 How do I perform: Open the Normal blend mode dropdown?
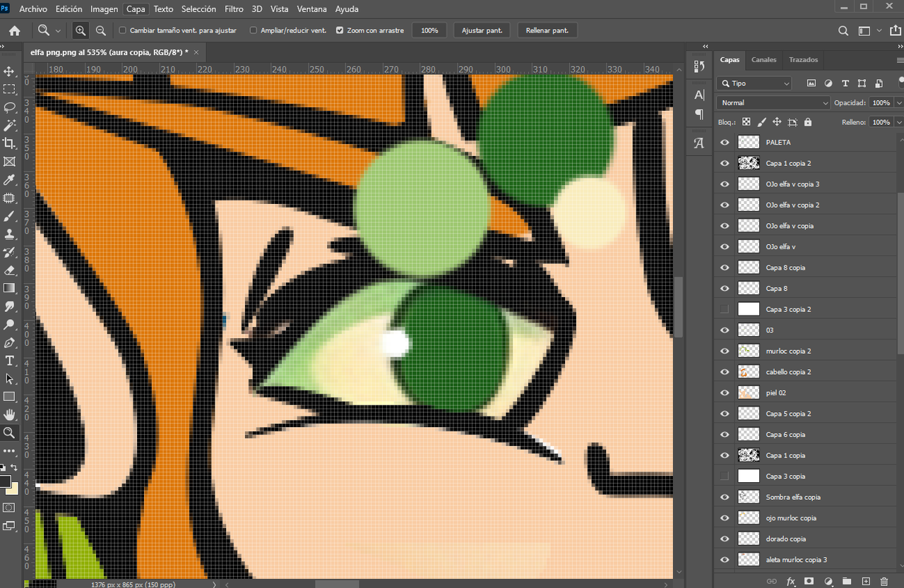[774, 103]
